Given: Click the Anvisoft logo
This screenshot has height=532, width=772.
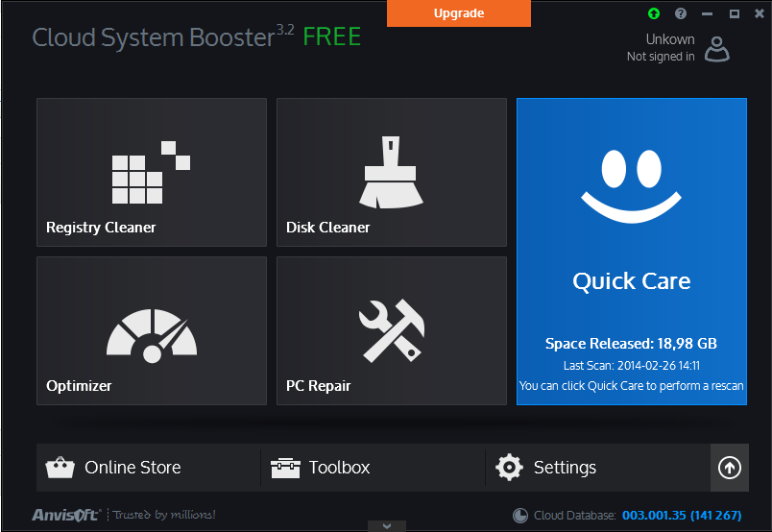Looking at the screenshot, I should coord(66,515).
